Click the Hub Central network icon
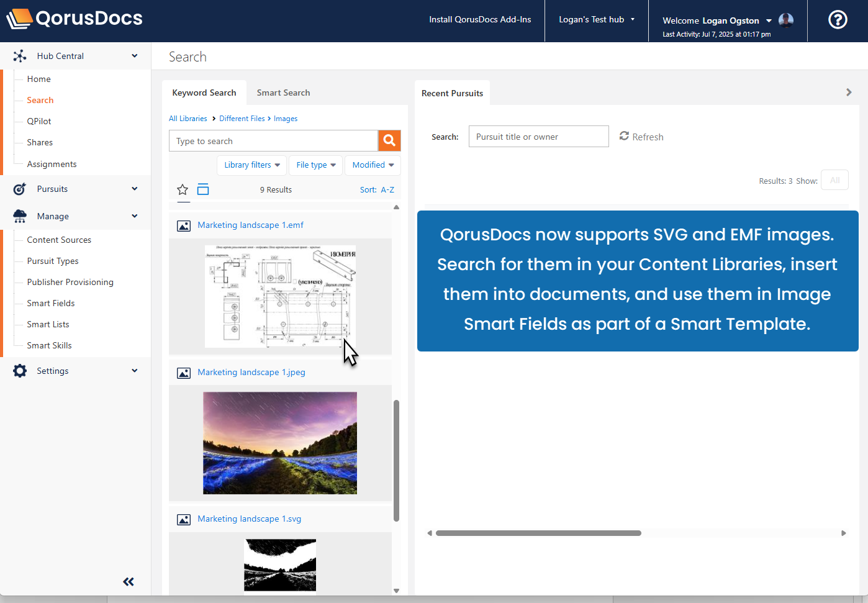Image resolution: width=868 pixels, height=603 pixels. (x=20, y=56)
